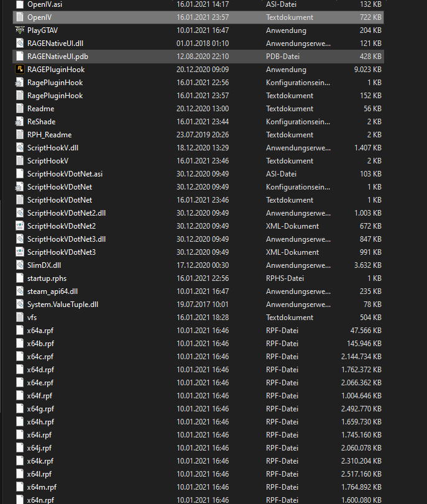Select the file name x64j.rpf

pyautogui.click(x=39, y=448)
